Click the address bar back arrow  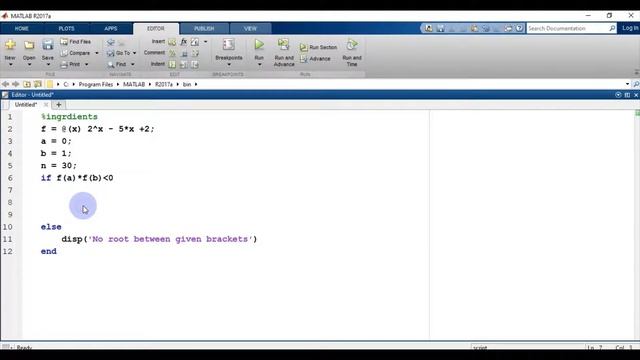5,84
